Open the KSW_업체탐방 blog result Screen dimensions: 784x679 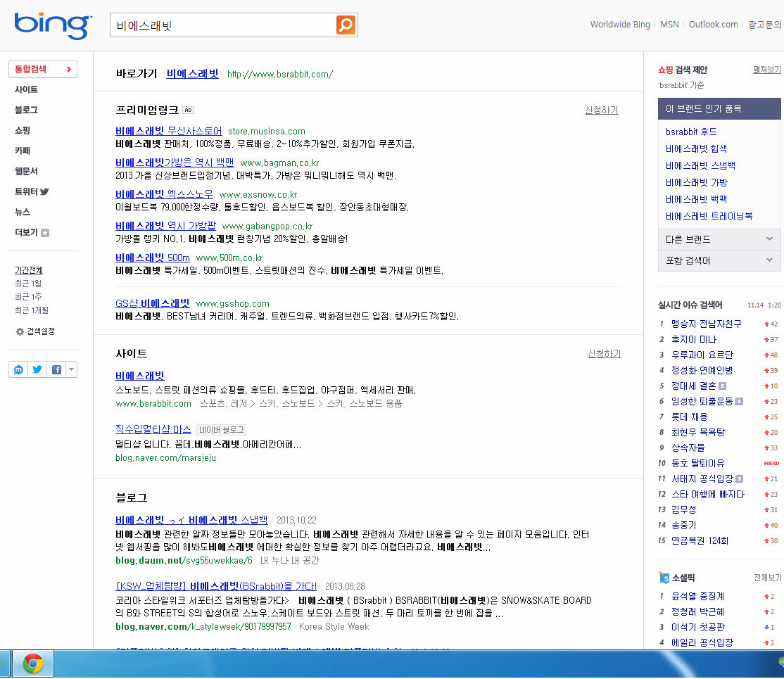pyautogui.click(x=216, y=586)
